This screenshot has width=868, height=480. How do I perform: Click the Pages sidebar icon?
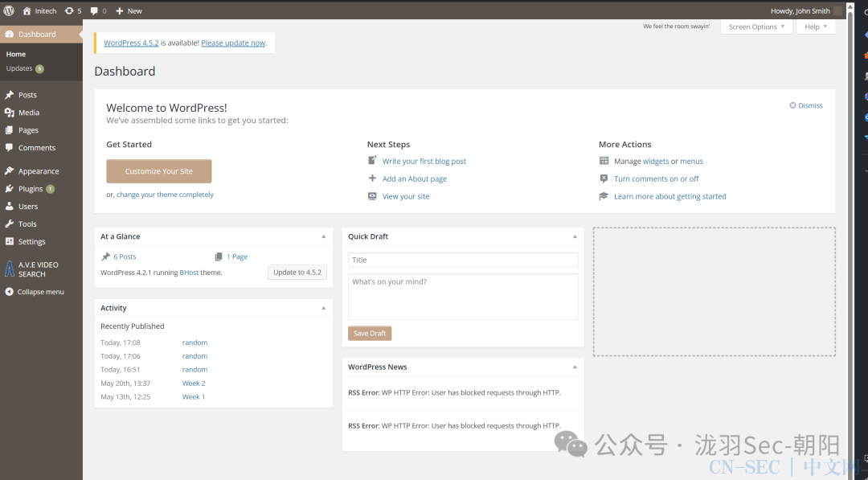click(x=10, y=130)
